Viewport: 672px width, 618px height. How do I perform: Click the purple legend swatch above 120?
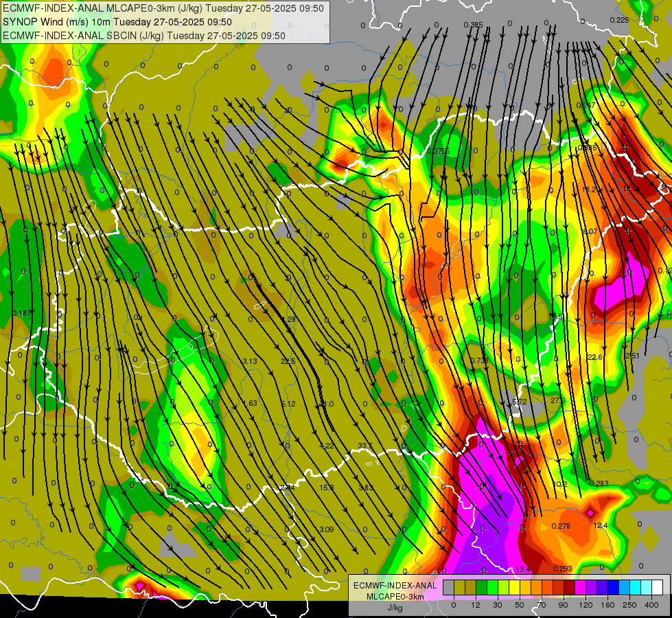pyautogui.click(x=592, y=587)
